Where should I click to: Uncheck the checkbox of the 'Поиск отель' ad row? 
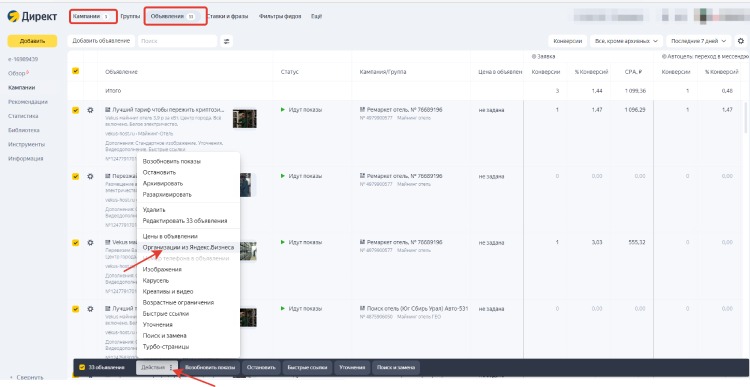click(76, 309)
